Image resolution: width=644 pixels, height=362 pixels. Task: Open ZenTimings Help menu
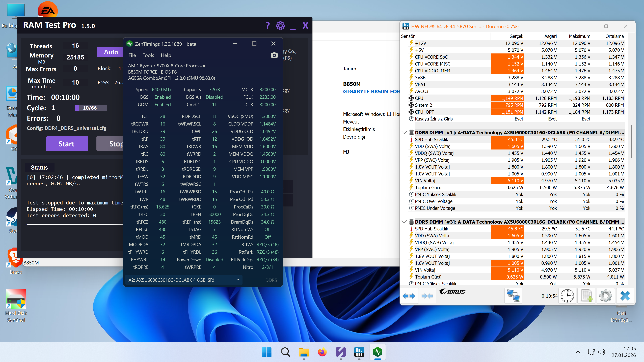click(x=166, y=55)
